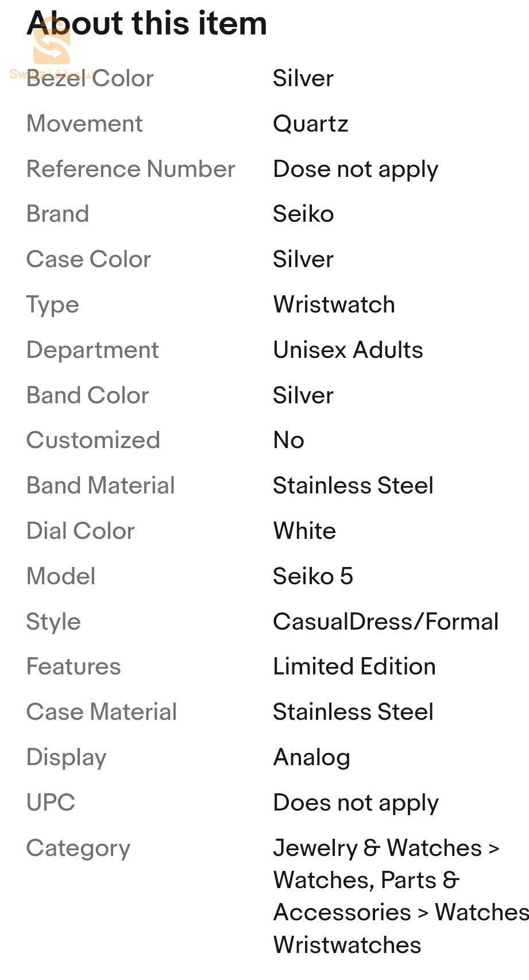Click the Analog display value
This screenshot has width=529, height=980.
(312, 757)
